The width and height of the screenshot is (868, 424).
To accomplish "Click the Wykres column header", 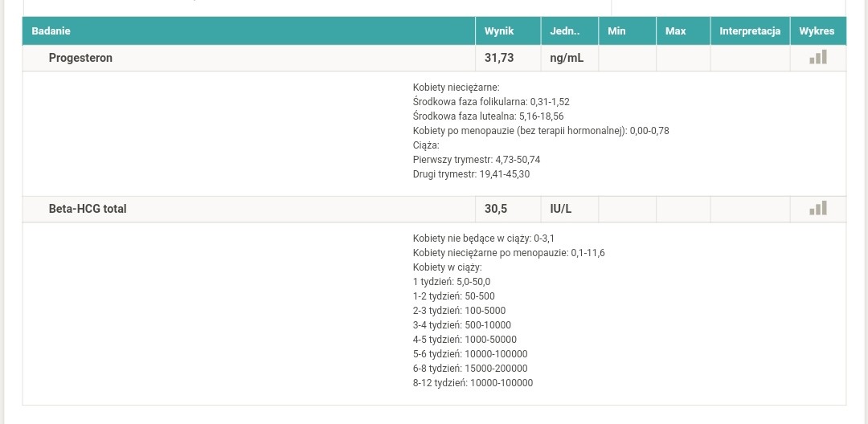I will 817,31.
